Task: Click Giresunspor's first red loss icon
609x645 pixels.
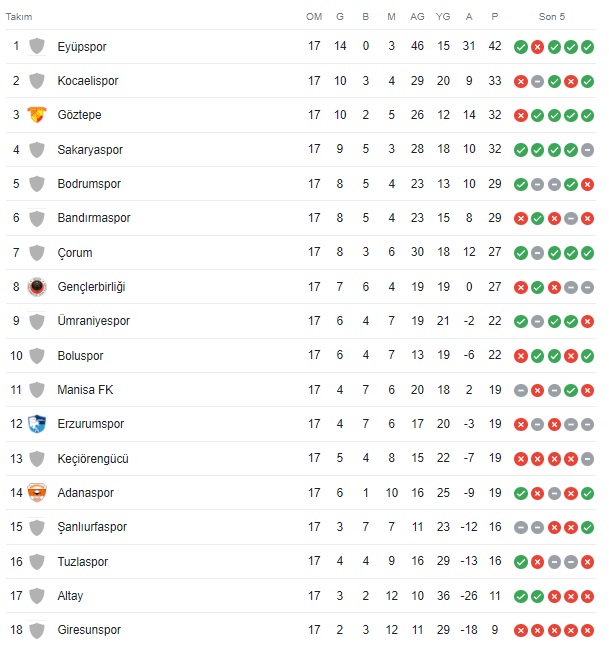Action: point(521,630)
